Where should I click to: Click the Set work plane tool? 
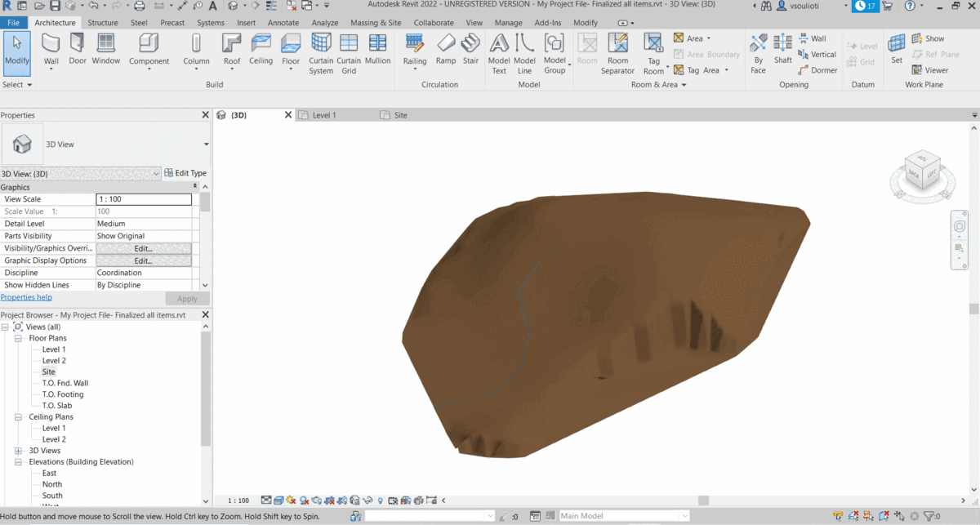point(897,49)
